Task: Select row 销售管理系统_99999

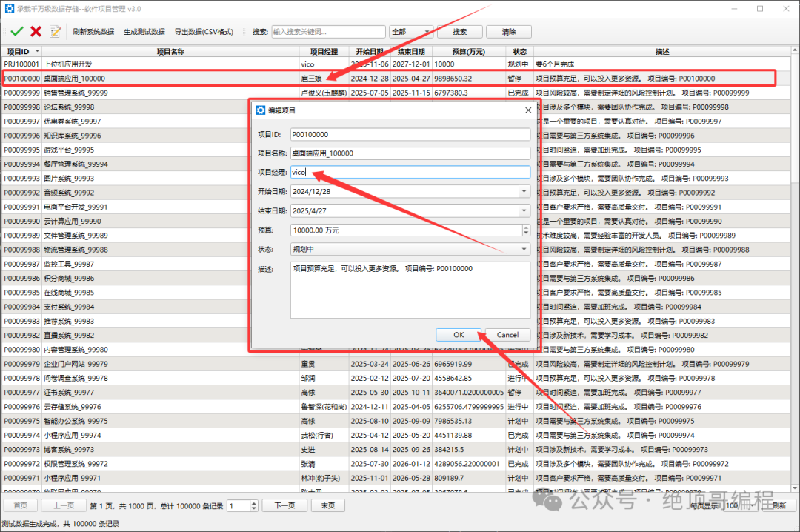Action: (x=396, y=93)
